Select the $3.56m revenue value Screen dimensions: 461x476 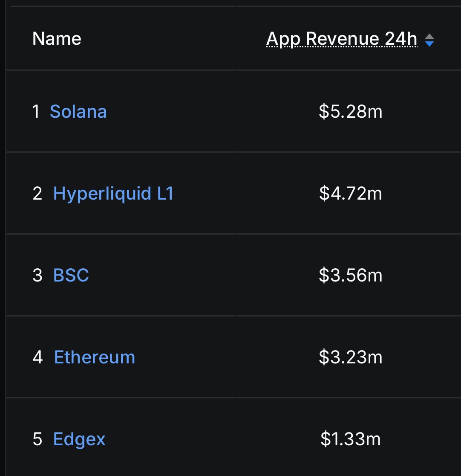coord(351,275)
